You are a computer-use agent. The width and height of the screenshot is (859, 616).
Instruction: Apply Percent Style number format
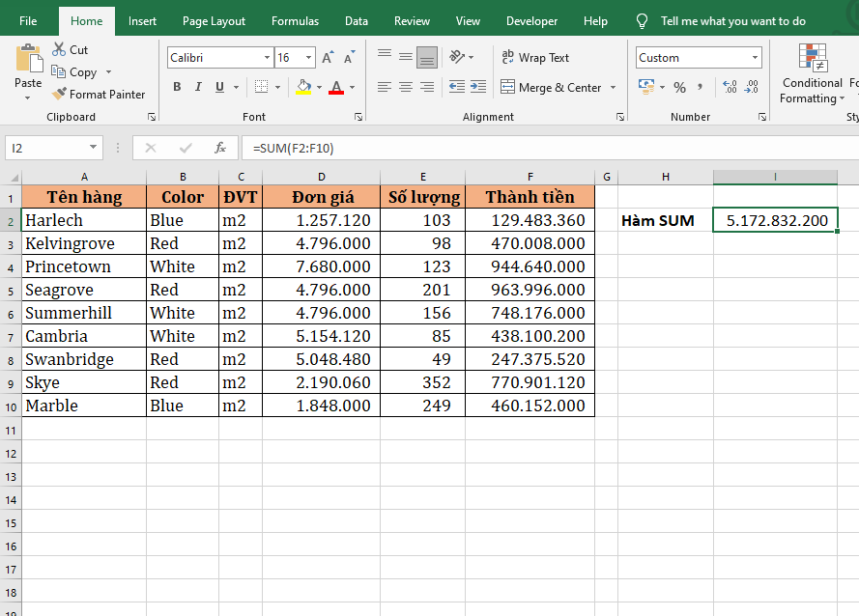pos(680,87)
